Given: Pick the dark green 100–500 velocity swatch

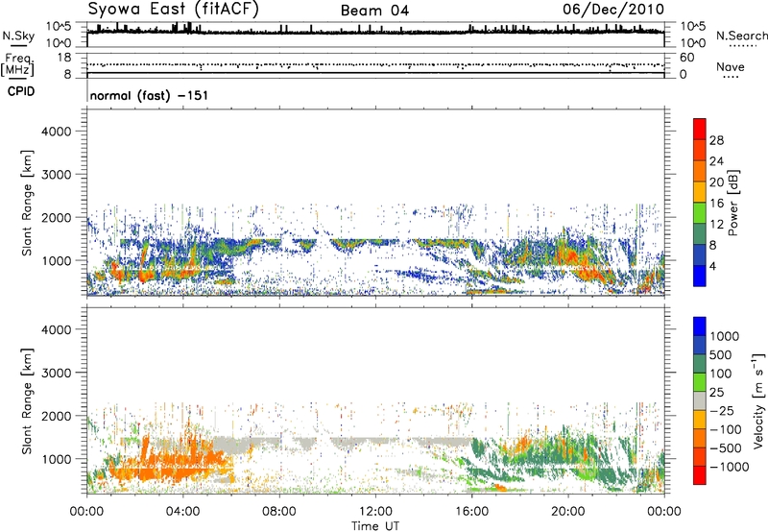Looking at the screenshot, I should [700, 364].
